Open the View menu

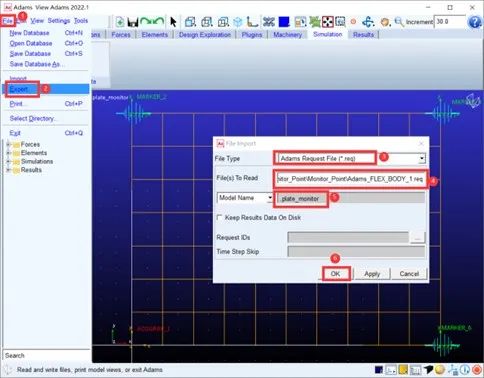coord(37,21)
